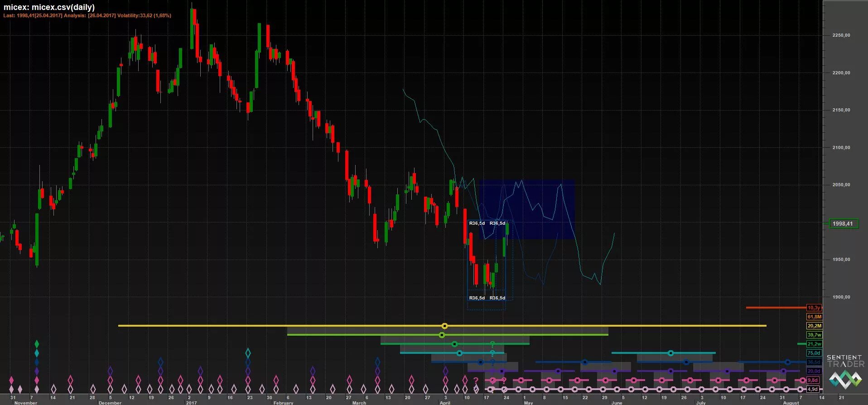868x405 pixels.
Task: Select the blue 36,5d projected circle in late July
Action: pos(788,362)
